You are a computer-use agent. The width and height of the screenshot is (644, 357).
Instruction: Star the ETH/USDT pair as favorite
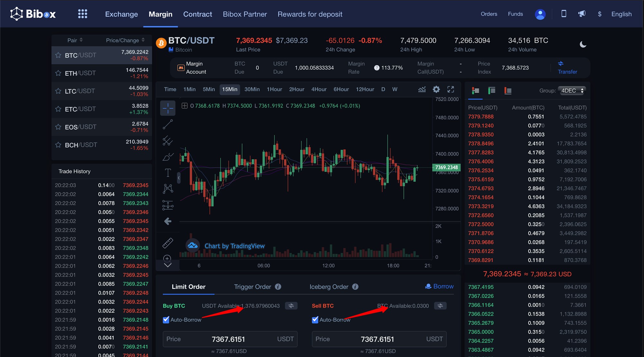click(58, 73)
